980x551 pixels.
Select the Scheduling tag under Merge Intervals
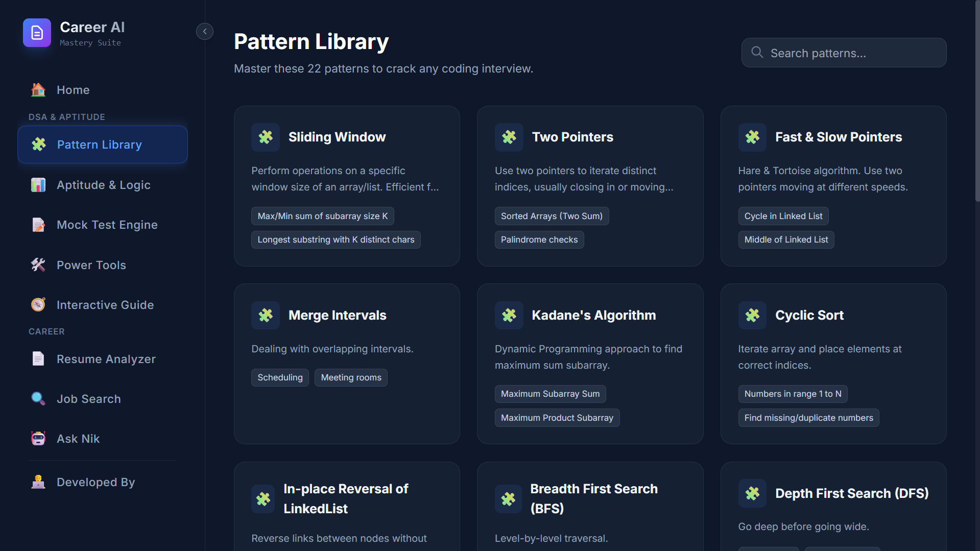tap(279, 377)
